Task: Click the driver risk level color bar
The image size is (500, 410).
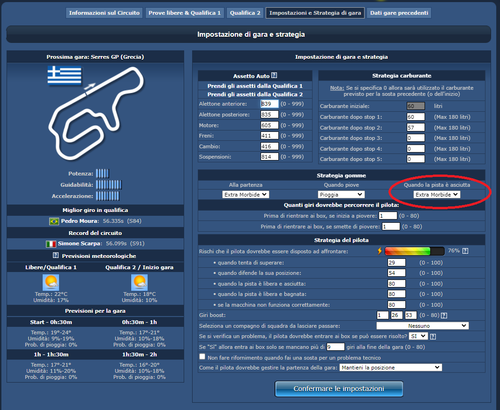Action: coord(415,251)
